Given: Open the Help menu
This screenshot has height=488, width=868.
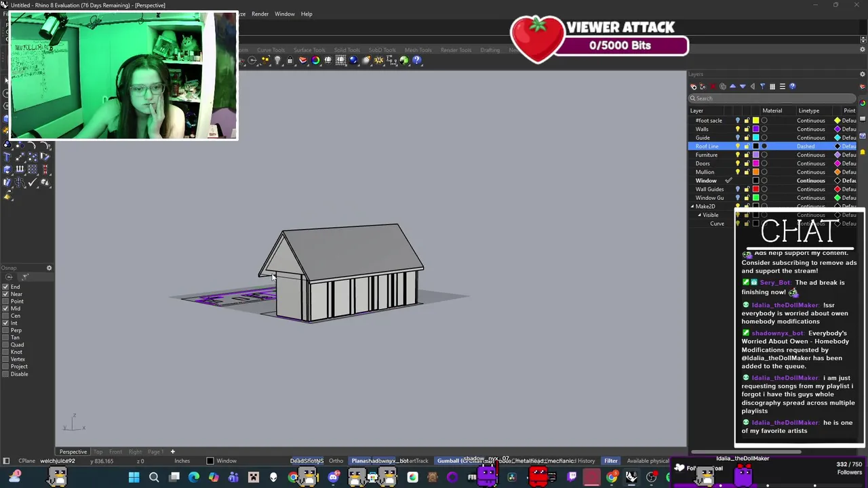Looking at the screenshot, I should (x=307, y=14).
